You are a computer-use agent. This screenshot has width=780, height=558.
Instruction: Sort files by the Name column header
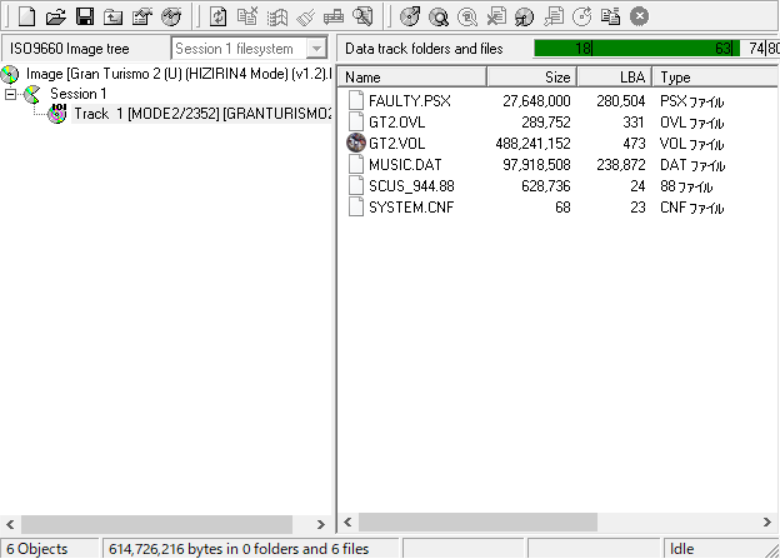(412, 77)
